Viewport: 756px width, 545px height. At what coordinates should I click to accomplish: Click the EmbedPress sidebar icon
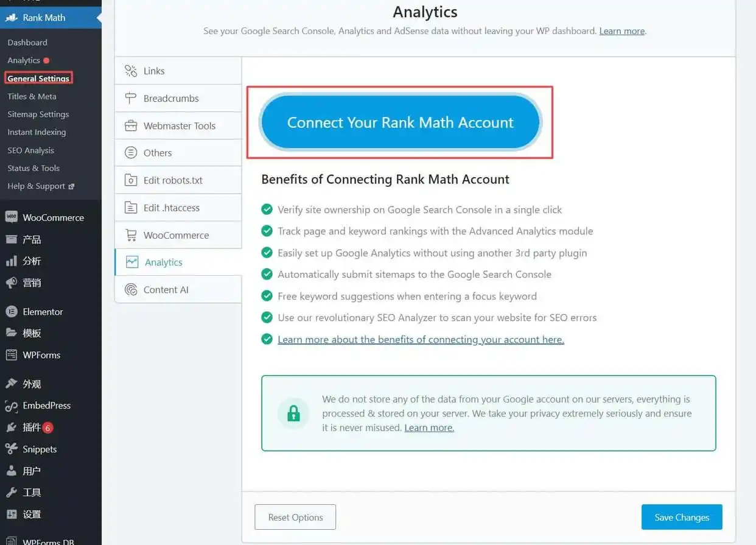tap(11, 406)
